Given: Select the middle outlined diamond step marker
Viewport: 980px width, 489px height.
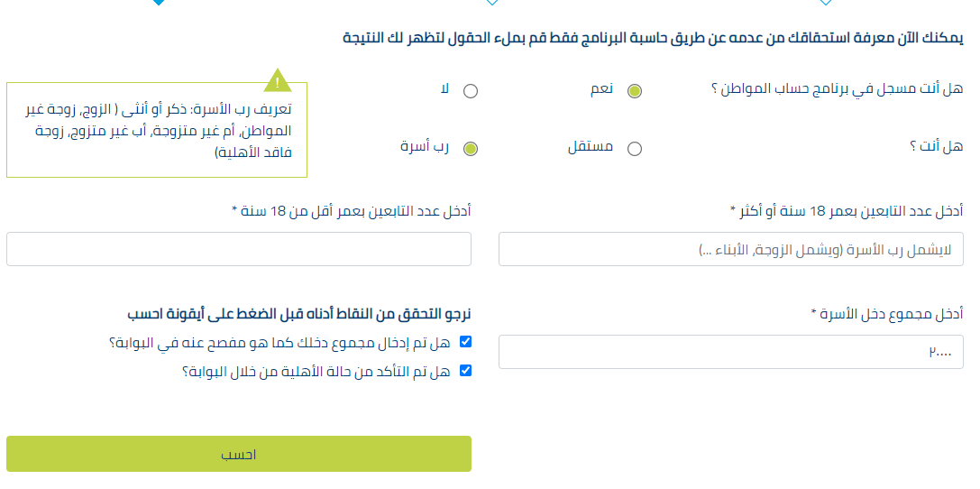Looking at the screenshot, I should (x=492, y=2).
